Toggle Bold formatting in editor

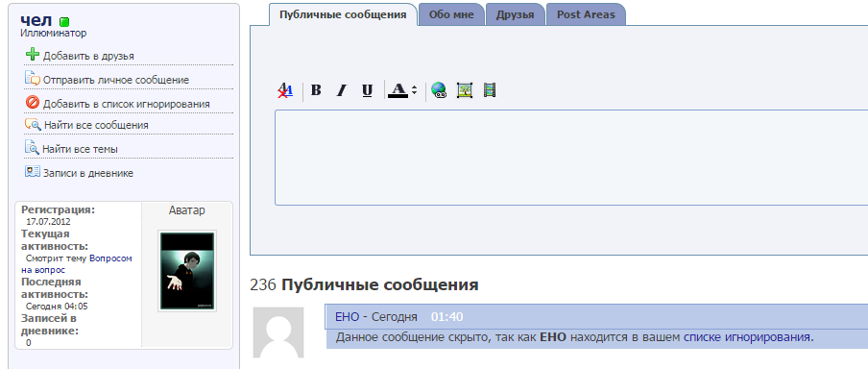[316, 90]
